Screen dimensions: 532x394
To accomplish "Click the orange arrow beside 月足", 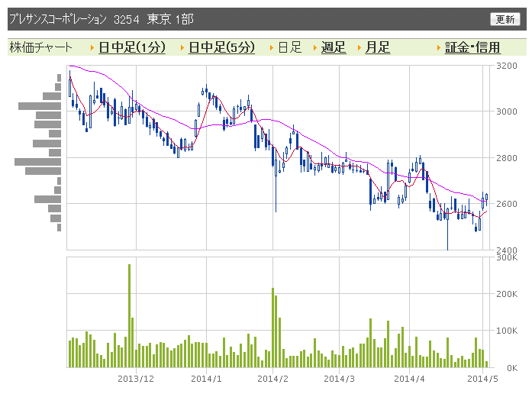I will click(360, 48).
